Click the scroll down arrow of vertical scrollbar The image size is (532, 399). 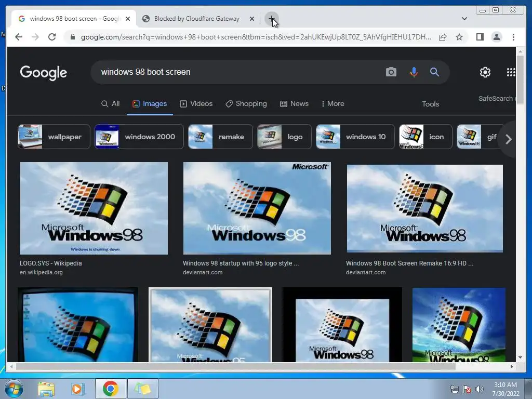click(x=520, y=357)
